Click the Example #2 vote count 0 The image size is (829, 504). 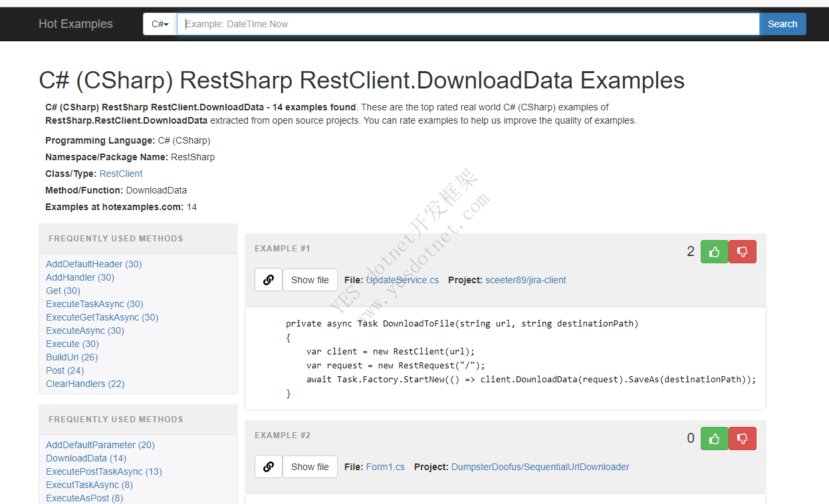point(691,438)
